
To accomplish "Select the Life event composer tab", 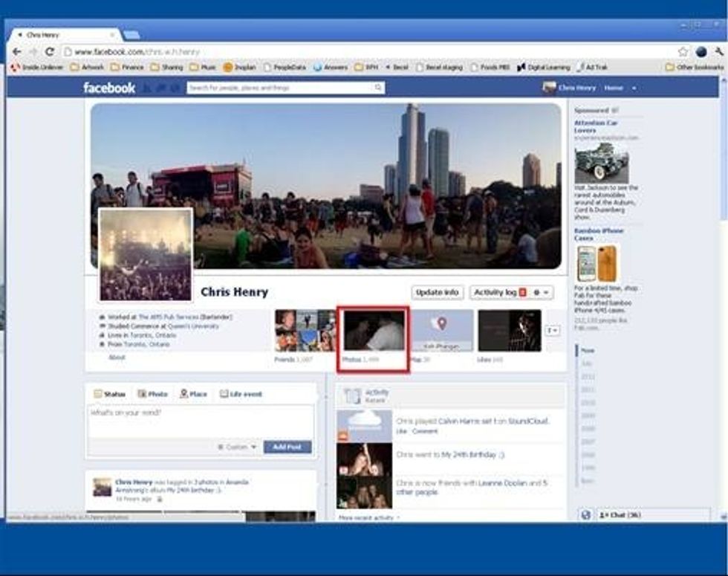I will pyautogui.click(x=241, y=394).
